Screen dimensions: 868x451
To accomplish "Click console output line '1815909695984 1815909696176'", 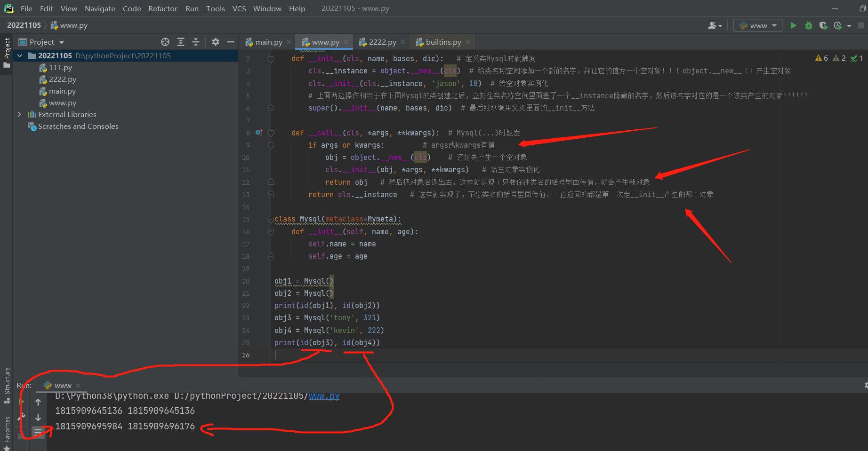I will pos(125,427).
